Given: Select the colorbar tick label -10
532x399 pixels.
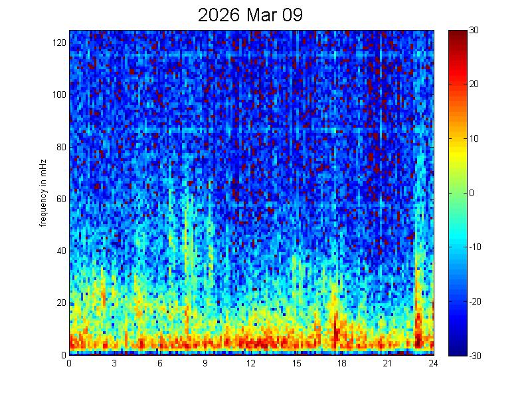Looking at the screenshot, I should 476,247.
